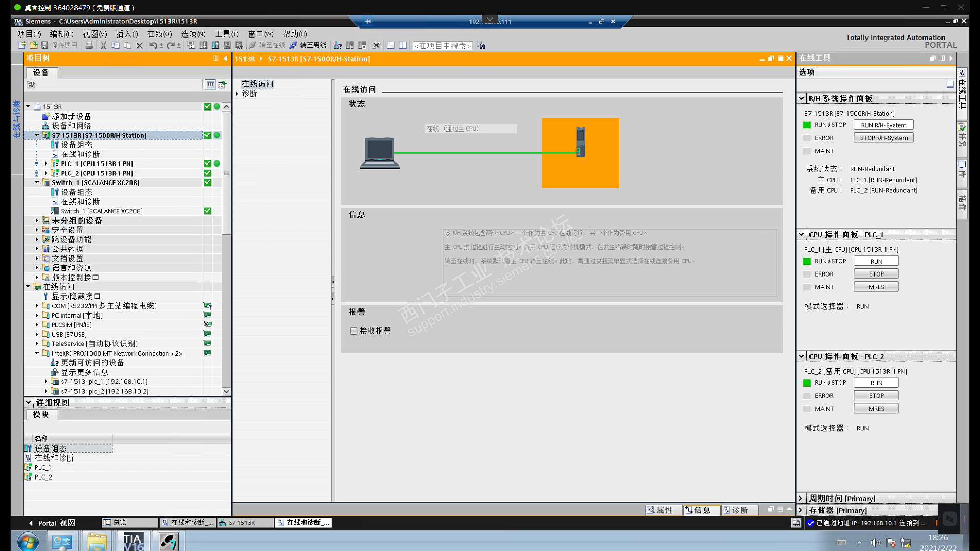Select S7-1513R editor tab in bottom bar
This screenshot has width=980, height=551.
pos(246,523)
